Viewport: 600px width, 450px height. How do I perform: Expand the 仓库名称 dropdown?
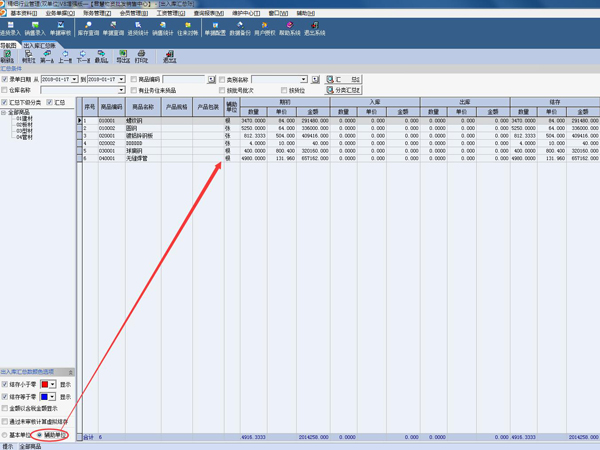(122, 90)
